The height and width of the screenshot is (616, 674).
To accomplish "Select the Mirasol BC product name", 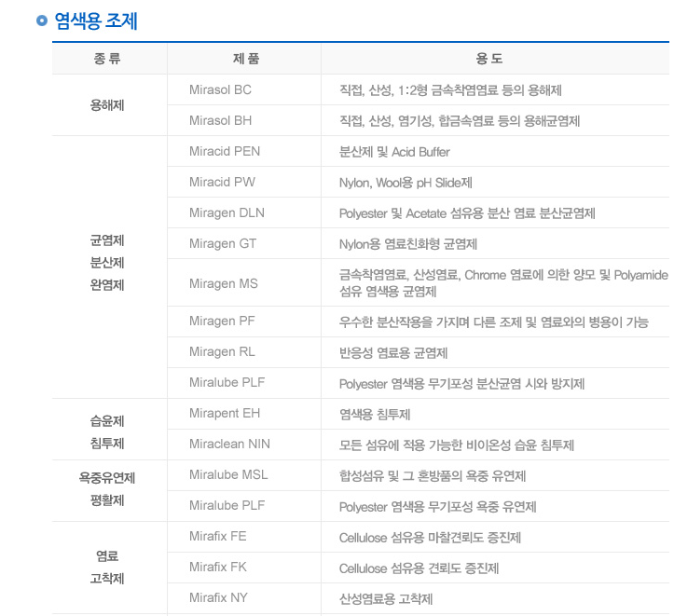I will click(220, 89).
